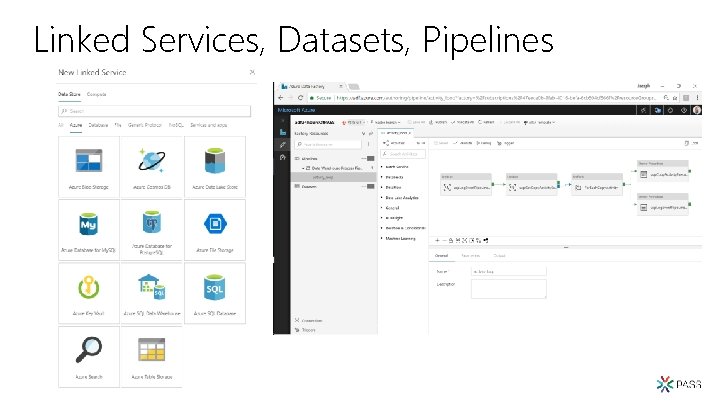Filter linked services by Services and apps

[208, 125]
